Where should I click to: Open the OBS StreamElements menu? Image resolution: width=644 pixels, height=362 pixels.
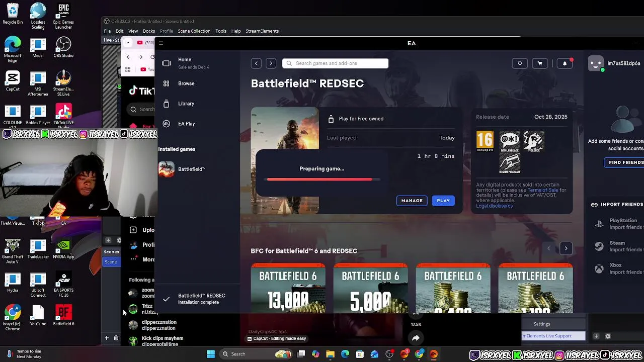tap(262, 31)
